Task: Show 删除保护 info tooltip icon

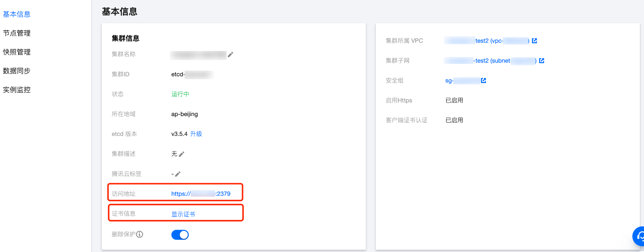Action: pyautogui.click(x=140, y=234)
